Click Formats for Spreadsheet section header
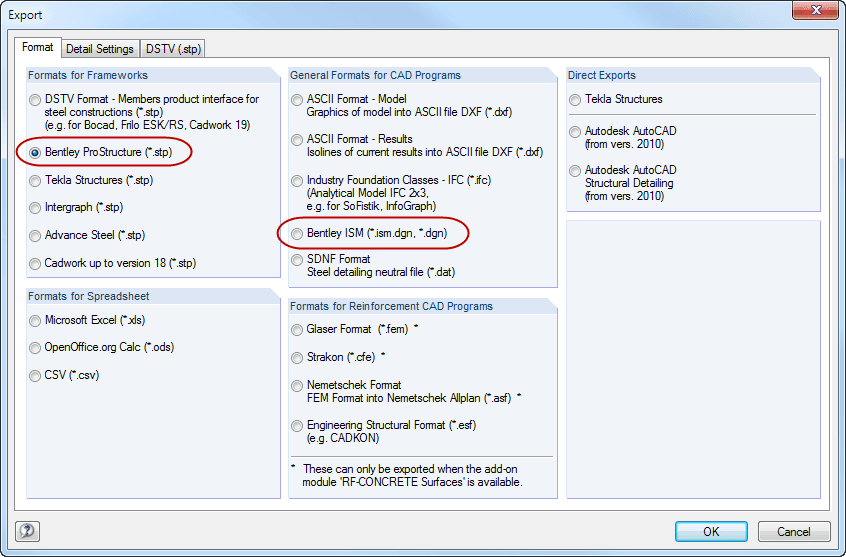Screen dimensions: 846x557 [x=88, y=296]
